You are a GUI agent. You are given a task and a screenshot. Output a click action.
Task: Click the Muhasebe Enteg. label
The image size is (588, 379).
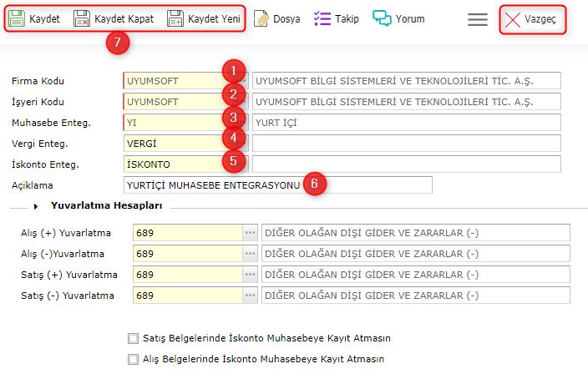[51, 123]
